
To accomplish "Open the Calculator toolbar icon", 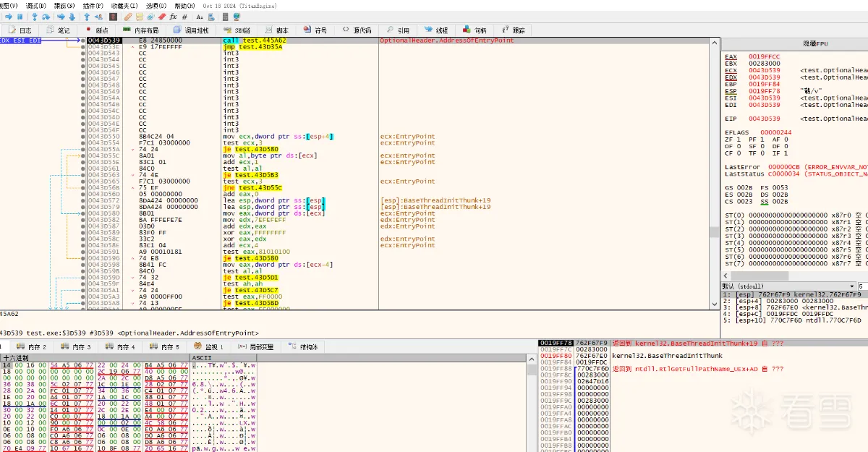I will click(225, 17).
